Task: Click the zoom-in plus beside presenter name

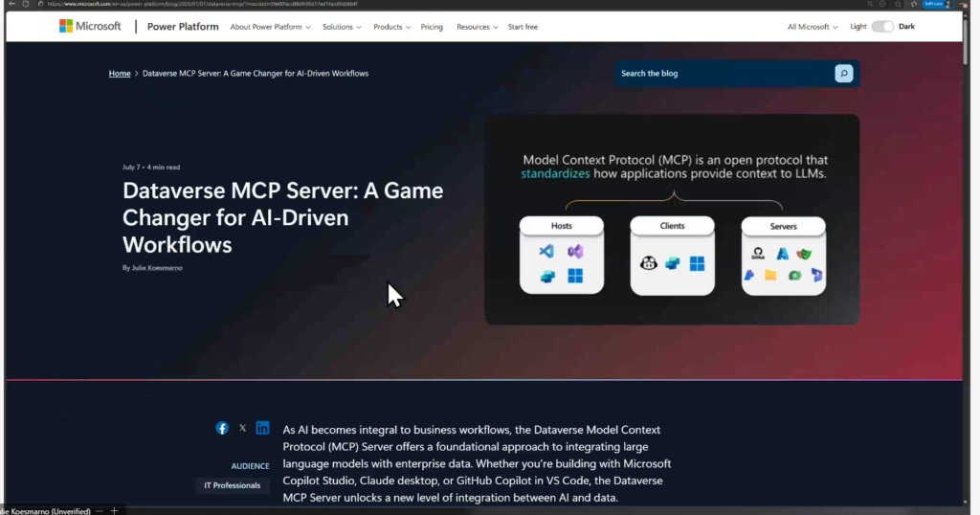Action: point(114,511)
